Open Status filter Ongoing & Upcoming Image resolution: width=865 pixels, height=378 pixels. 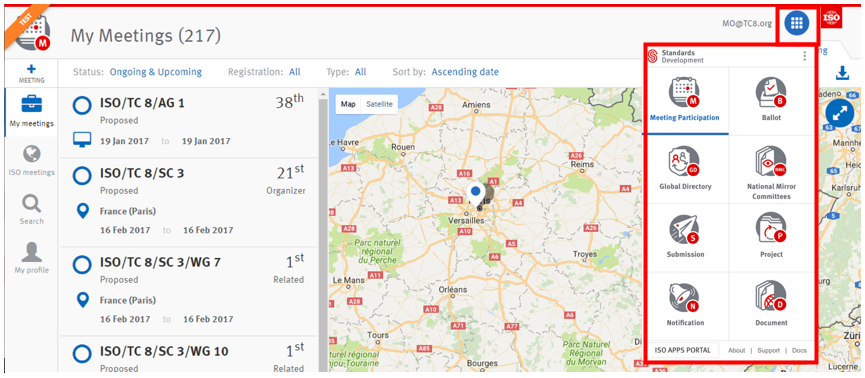click(x=156, y=72)
